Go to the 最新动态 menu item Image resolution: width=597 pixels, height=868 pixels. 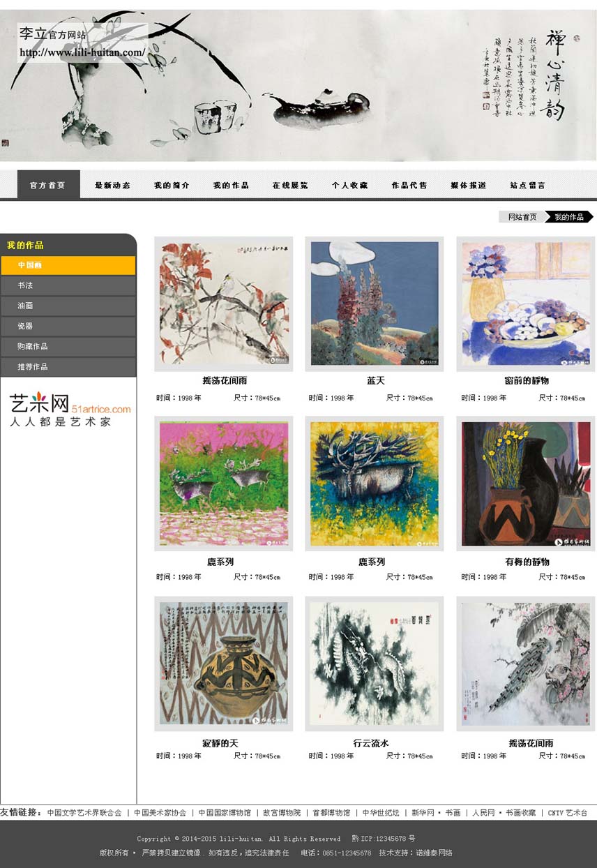click(112, 186)
